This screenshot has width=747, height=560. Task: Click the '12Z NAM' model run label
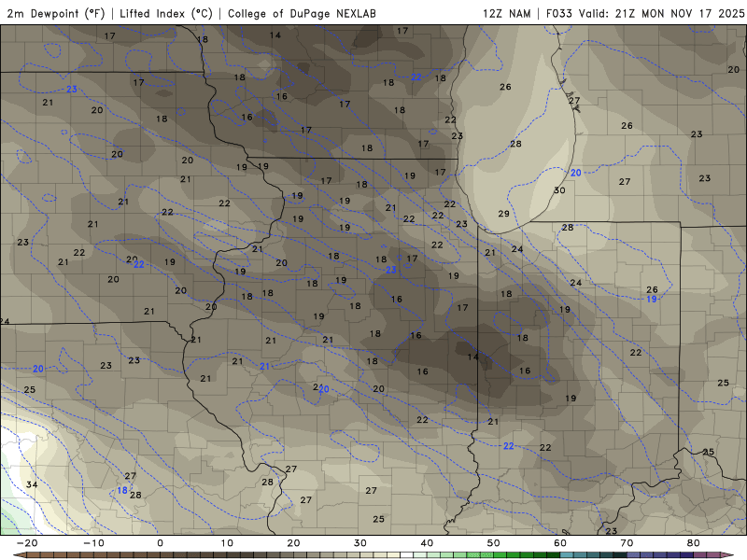pyautogui.click(x=507, y=13)
